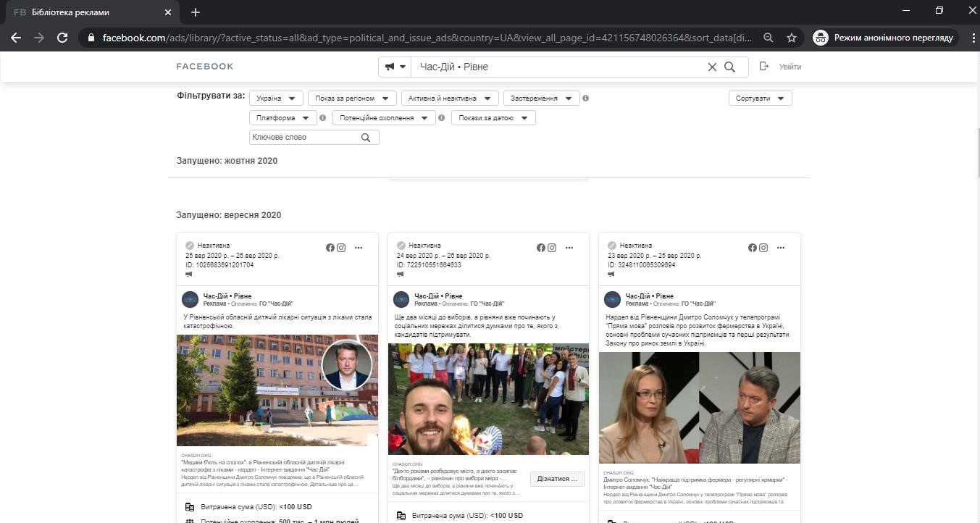The image size is (980, 523).
Task: Click the magnifier in the Ключове слово field
Action: pyautogui.click(x=366, y=137)
